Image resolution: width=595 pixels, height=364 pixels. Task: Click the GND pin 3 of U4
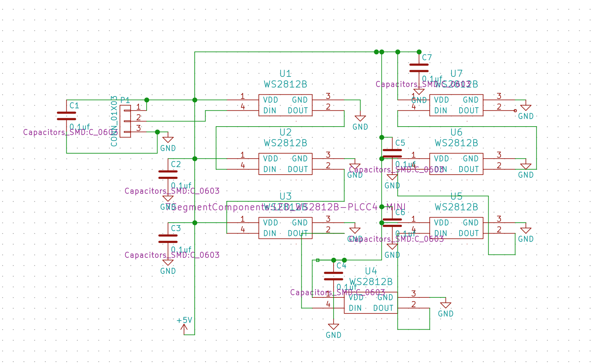(414, 297)
